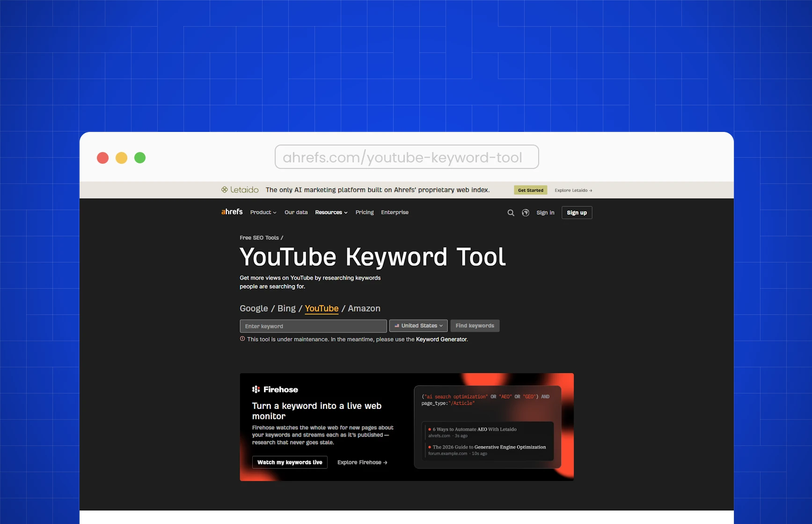
Task: Click the red window dot
Action: click(102, 158)
